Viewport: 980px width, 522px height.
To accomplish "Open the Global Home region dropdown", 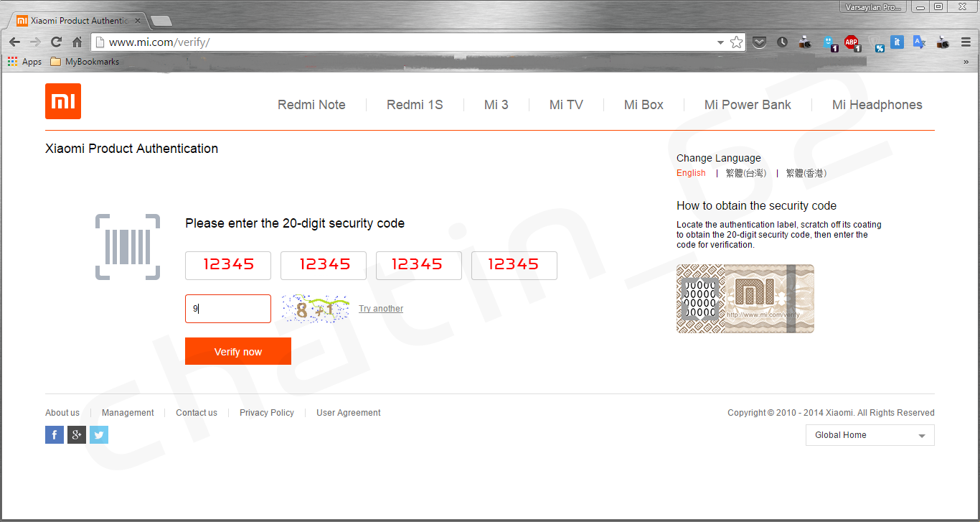I will point(870,435).
